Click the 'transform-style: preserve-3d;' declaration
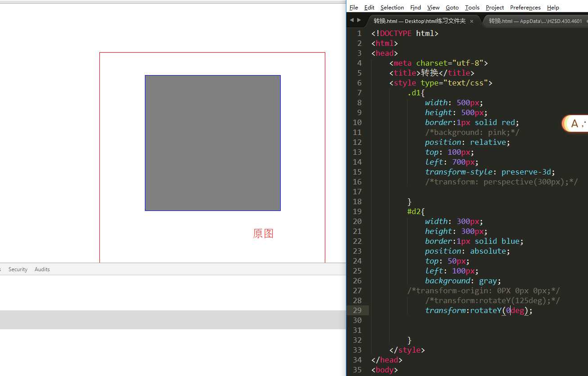Screen dimensions: 588x376 point(490,172)
